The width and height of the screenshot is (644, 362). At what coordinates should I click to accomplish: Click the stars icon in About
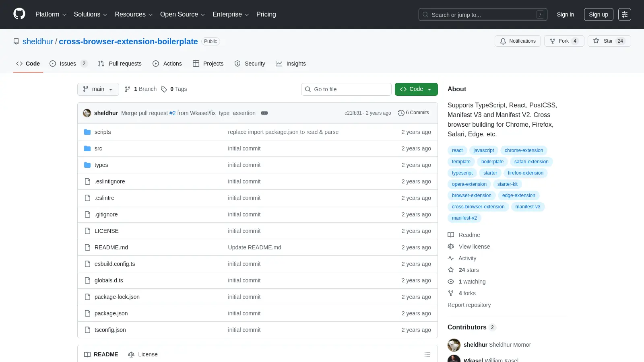click(x=451, y=270)
